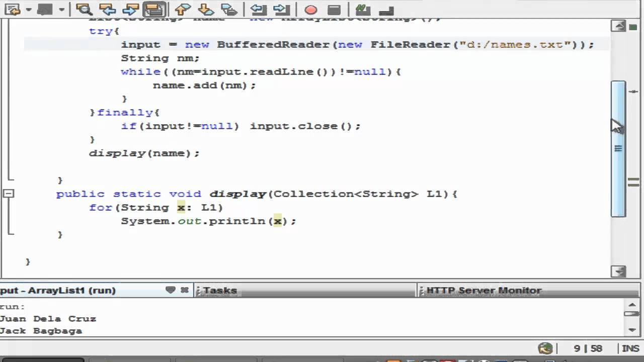Click the editor scrollbar up arrow
Viewport: 644px width, 362px height.
click(x=618, y=26)
